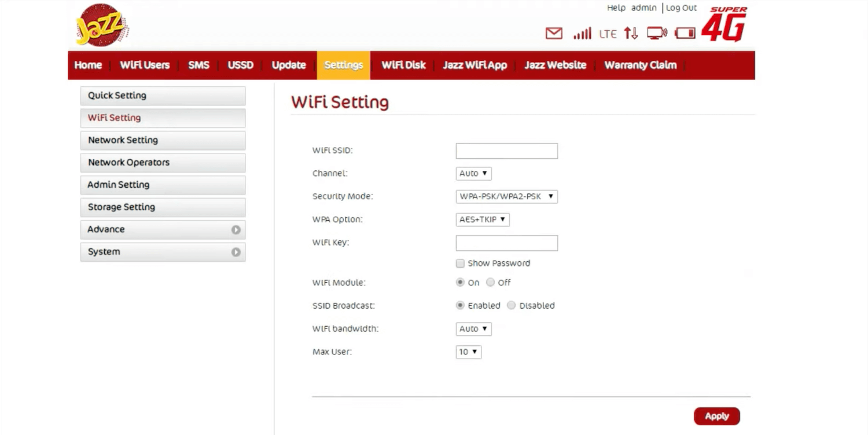Click the signal strength bars icon
Viewport: 868px width, 435px height.
pos(582,34)
